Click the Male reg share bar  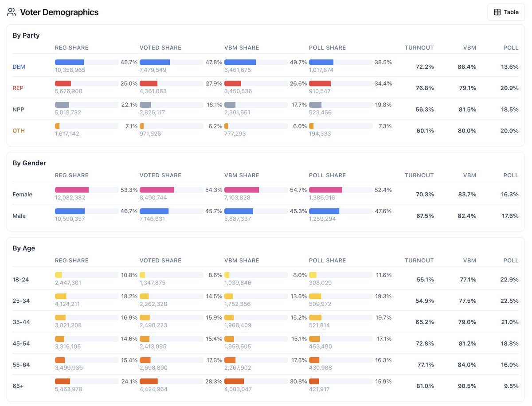click(x=86, y=211)
